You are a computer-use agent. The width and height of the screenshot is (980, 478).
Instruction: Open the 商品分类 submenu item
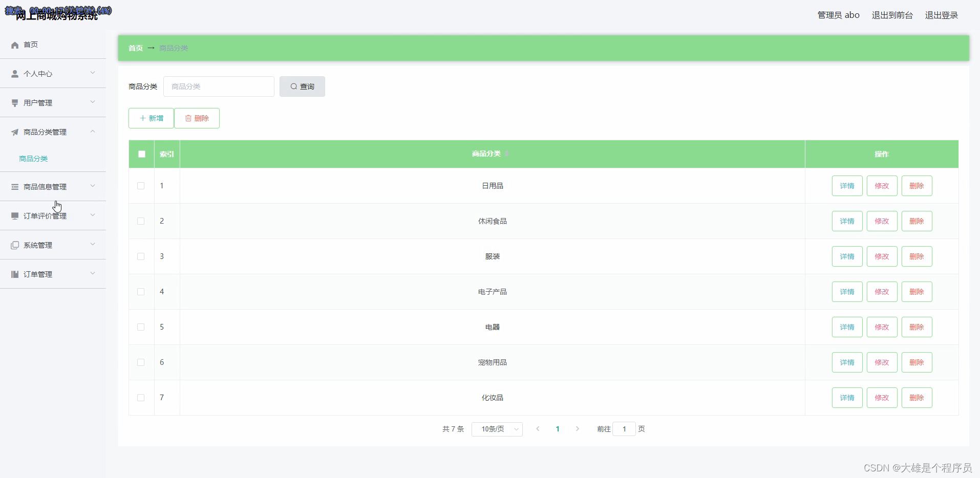pos(33,159)
